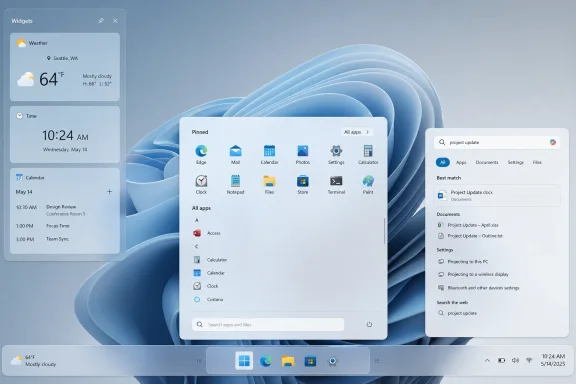The height and width of the screenshot is (384, 576).
Task: Show hidden tray icons chevron
Action: [x=487, y=360]
